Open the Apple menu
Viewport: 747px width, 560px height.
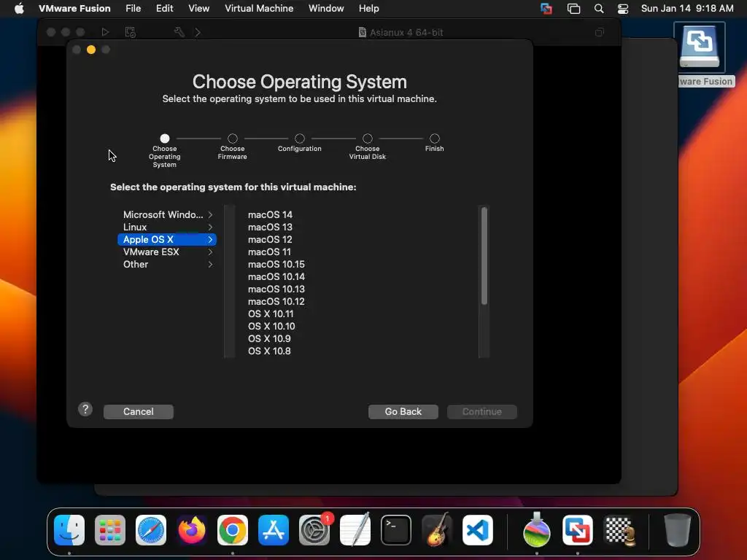pos(18,9)
